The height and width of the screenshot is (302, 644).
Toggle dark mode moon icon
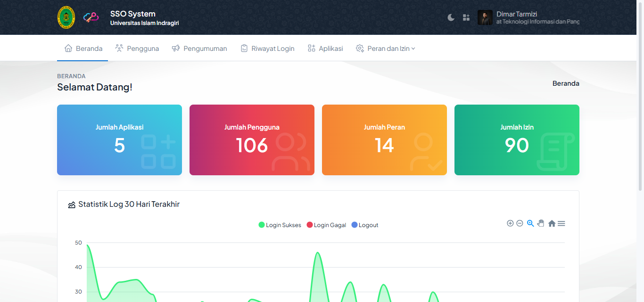coord(451,17)
